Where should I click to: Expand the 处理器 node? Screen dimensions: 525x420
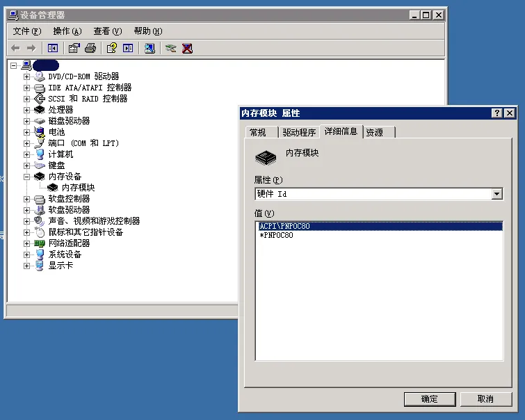click(26, 110)
